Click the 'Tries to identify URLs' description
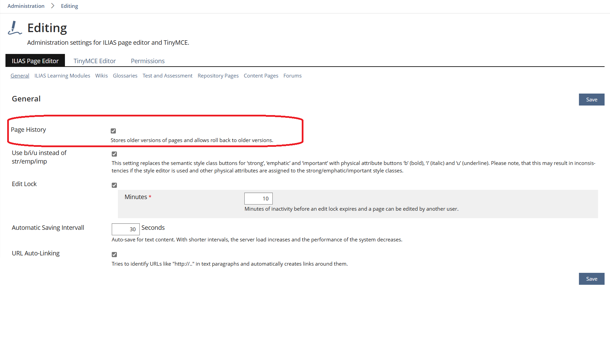Image resolution: width=610 pixels, height=364 pixels. coord(230,264)
